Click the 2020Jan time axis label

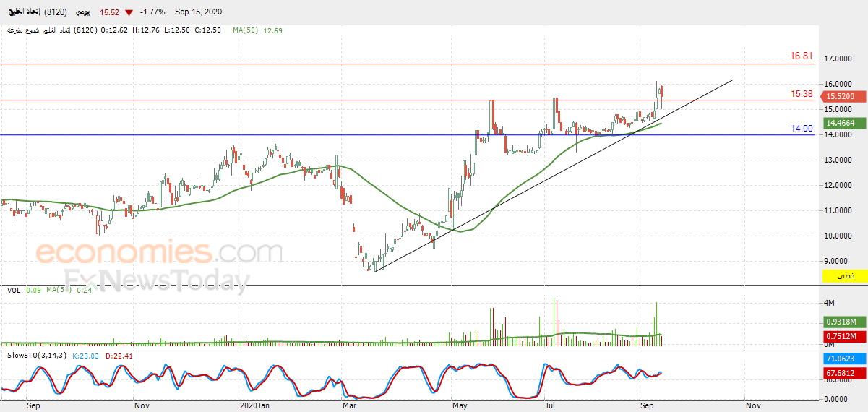[254, 406]
